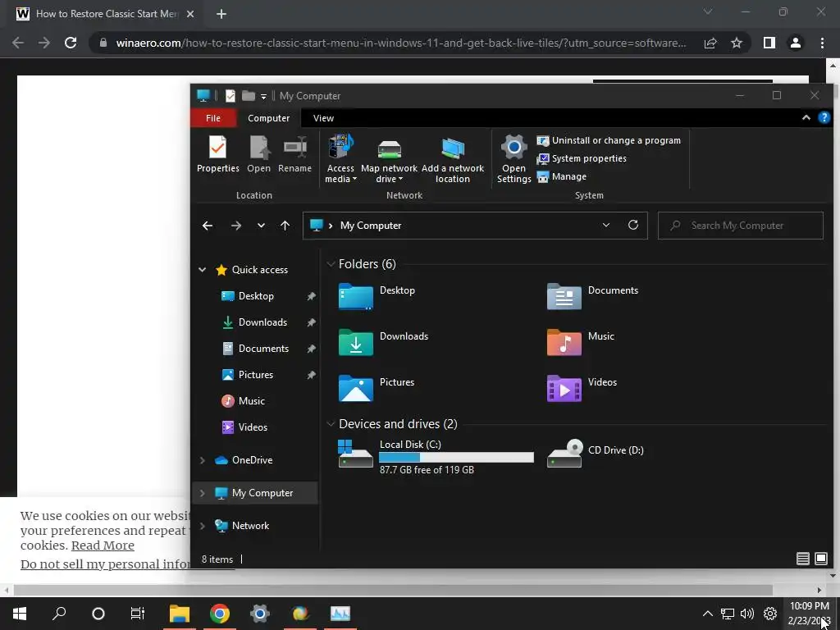
Task: Open System properties from the ribbon
Action: (x=582, y=158)
